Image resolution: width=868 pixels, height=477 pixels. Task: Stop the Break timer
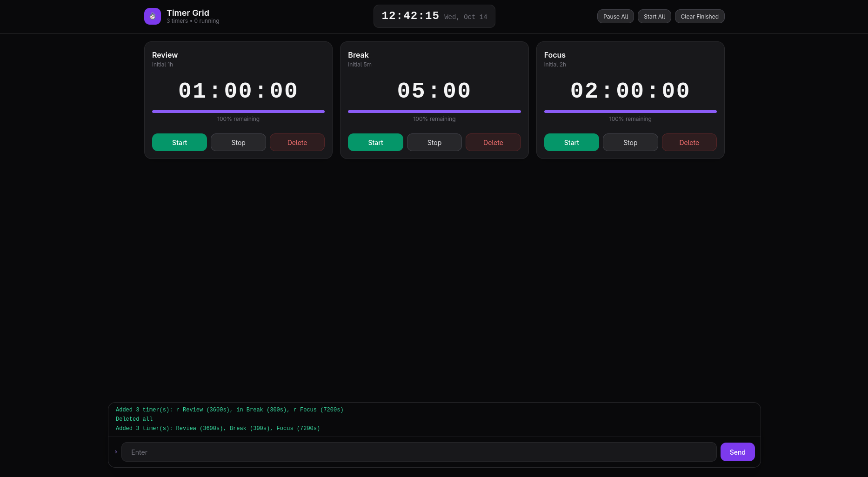coord(434,142)
